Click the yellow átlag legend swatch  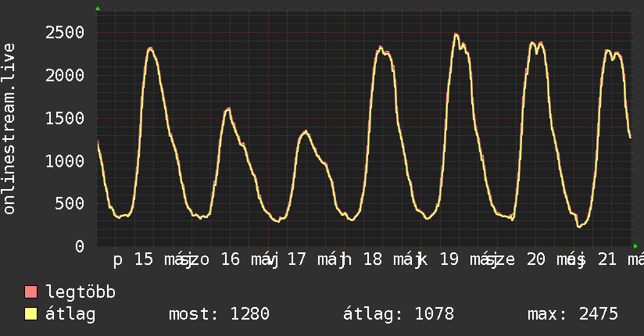tap(30, 314)
